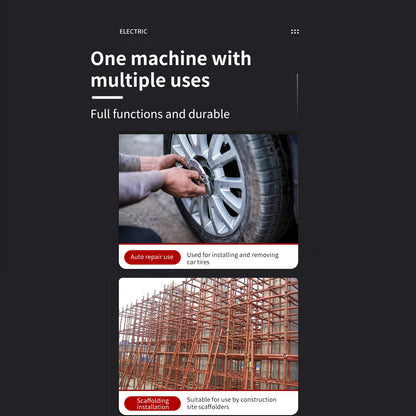
Task: Click the tire tread in the photo
Action: [270, 187]
